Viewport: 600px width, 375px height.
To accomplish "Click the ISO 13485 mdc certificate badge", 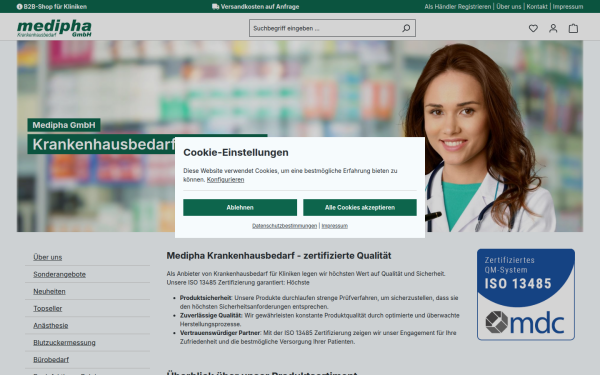I will (526, 295).
